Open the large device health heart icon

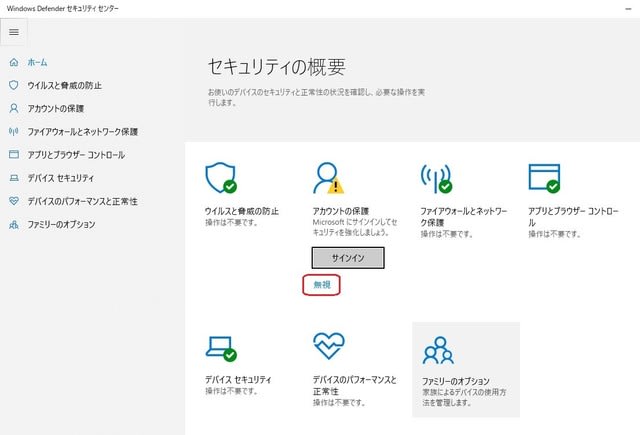329,346
